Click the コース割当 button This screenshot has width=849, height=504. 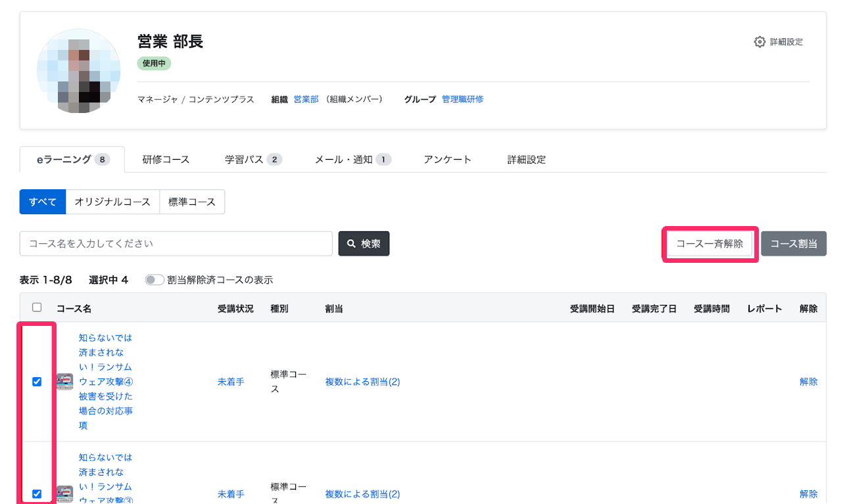coord(794,244)
